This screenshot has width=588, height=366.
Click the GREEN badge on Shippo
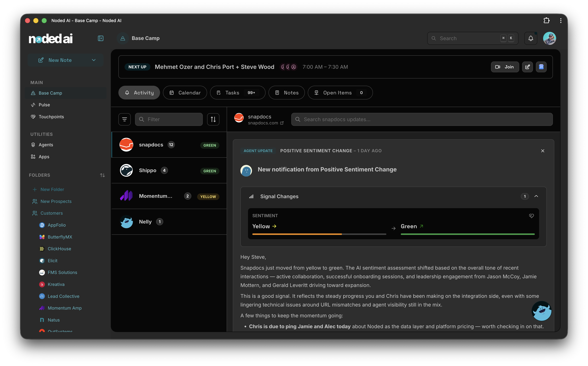[210, 171]
